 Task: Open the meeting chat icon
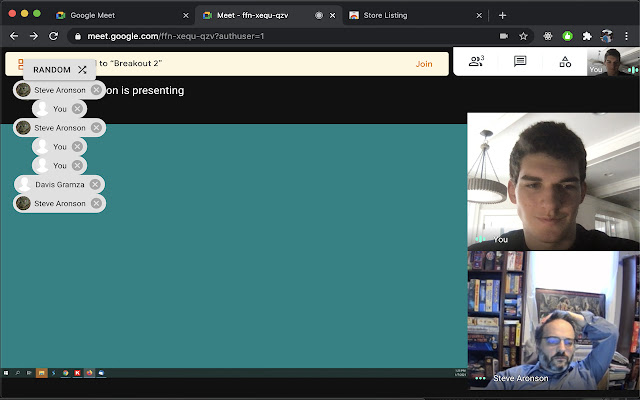point(520,62)
